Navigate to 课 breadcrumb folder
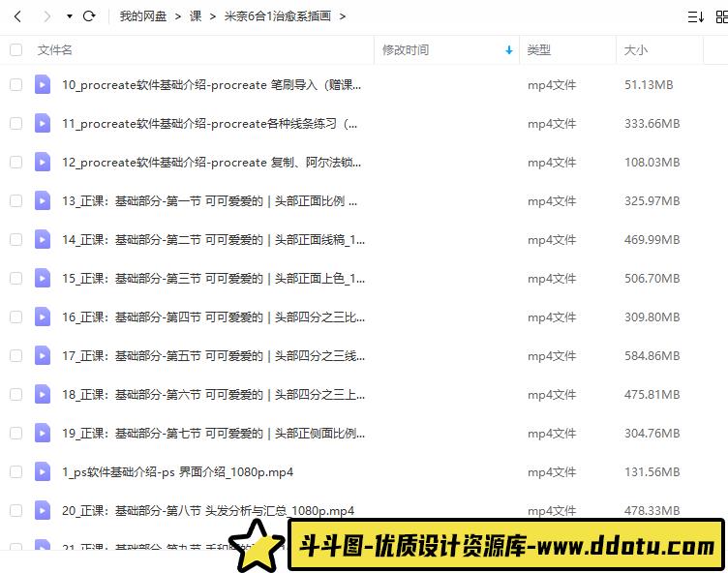 point(196,16)
